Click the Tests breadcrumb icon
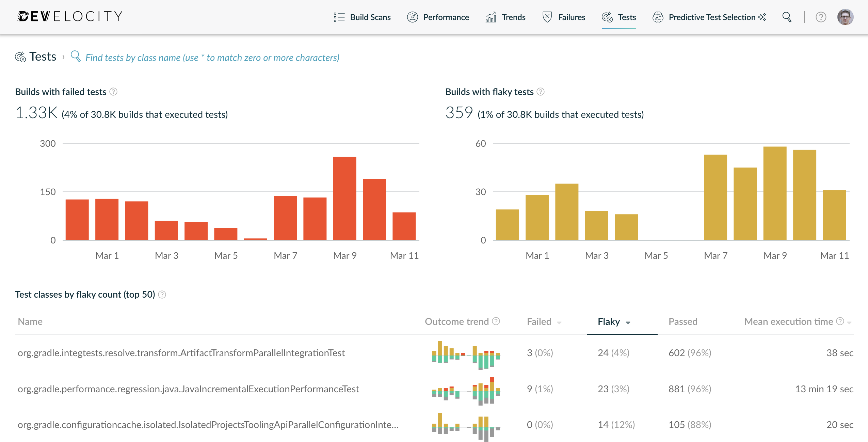Image resolution: width=868 pixels, height=442 pixels. tap(21, 57)
